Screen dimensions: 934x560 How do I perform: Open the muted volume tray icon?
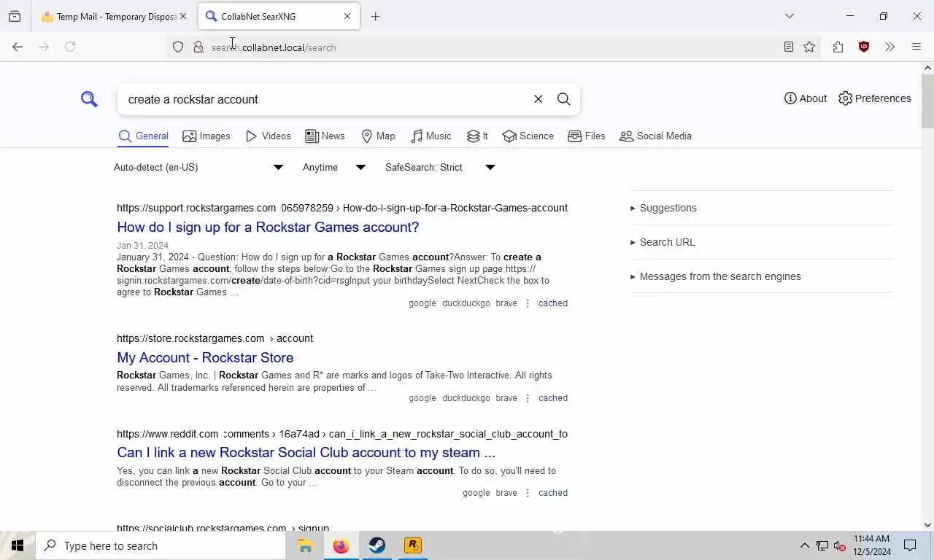(839, 545)
